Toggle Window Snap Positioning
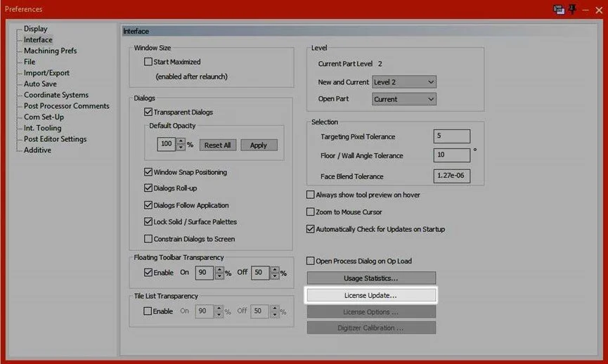 (x=148, y=171)
